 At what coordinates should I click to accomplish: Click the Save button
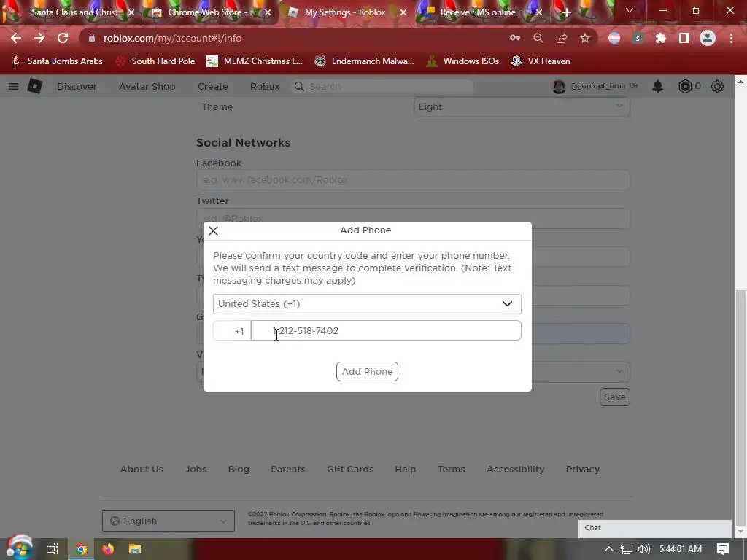coord(614,397)
